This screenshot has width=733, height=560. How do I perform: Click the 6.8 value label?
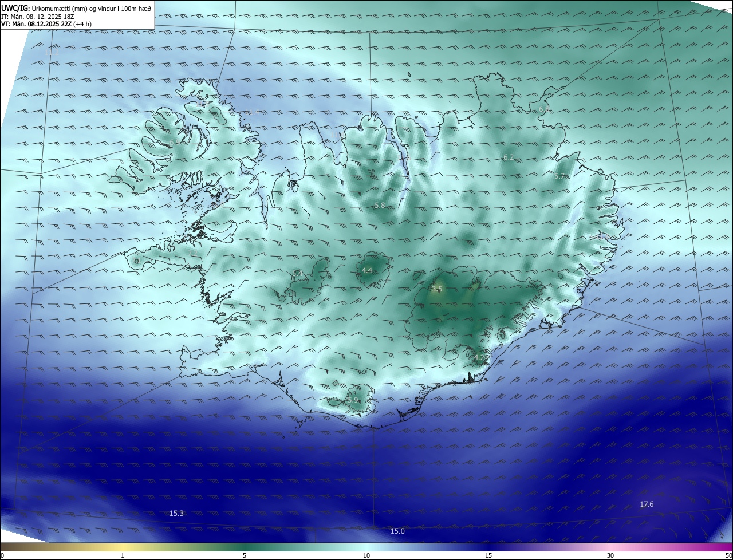tap(544, 109)
